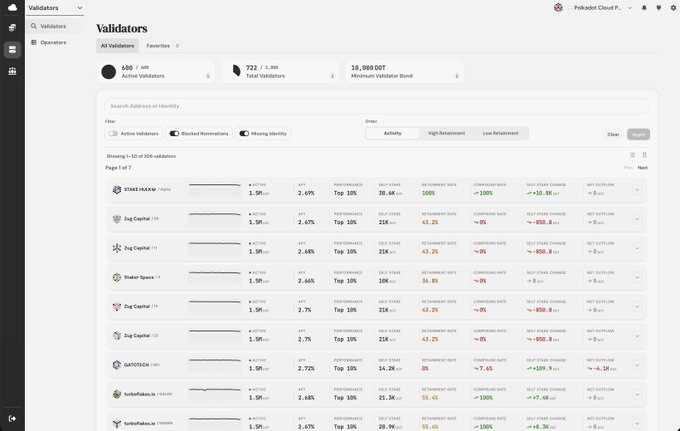Expand the Zug Capital 2.67% APY row
Viewport: 680px width, 431px height.
637,219
